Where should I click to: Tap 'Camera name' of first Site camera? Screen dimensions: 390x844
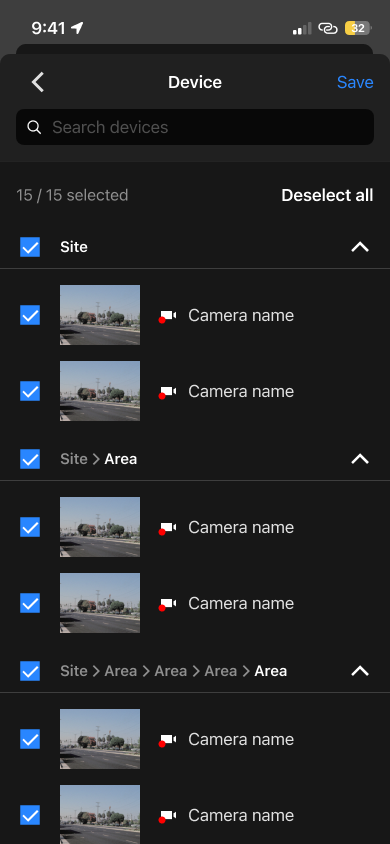click(241, 315)
